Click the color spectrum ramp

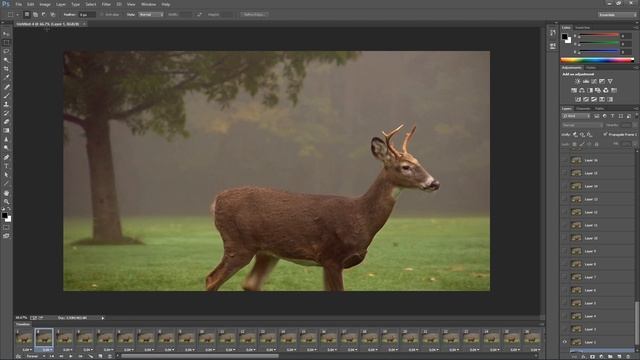coord(597,60)
